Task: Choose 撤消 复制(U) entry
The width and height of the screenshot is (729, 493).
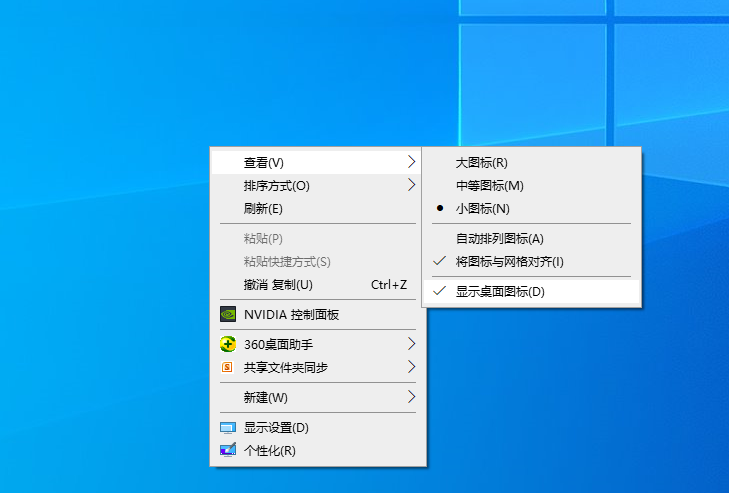Action: (x=316, y=285)
